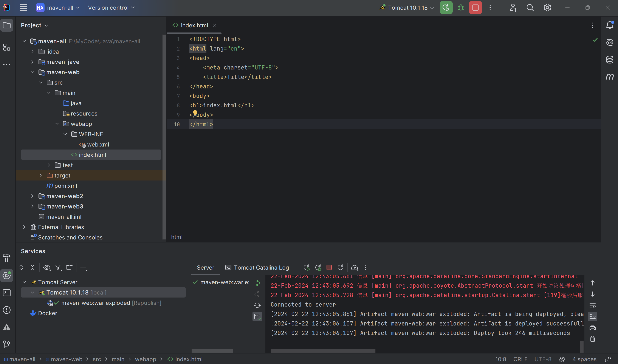Click Rerun in debug mode icon in Server toolbar
The width and height of the screenshot is (618, 364).
tap(318, 268)
